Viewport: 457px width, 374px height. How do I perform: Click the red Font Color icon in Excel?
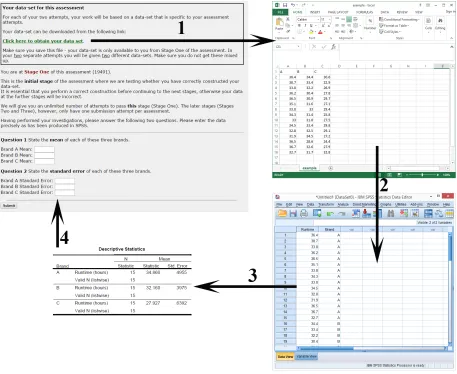coord(320,32)
